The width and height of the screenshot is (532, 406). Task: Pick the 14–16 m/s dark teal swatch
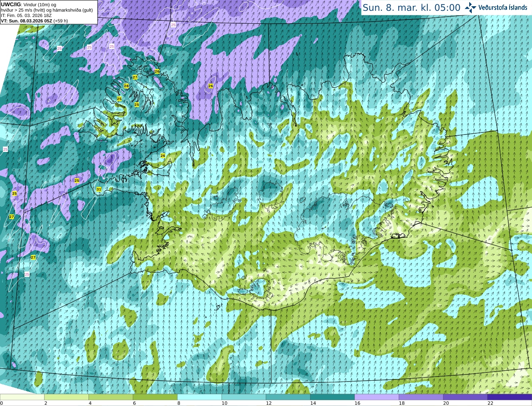332,397
